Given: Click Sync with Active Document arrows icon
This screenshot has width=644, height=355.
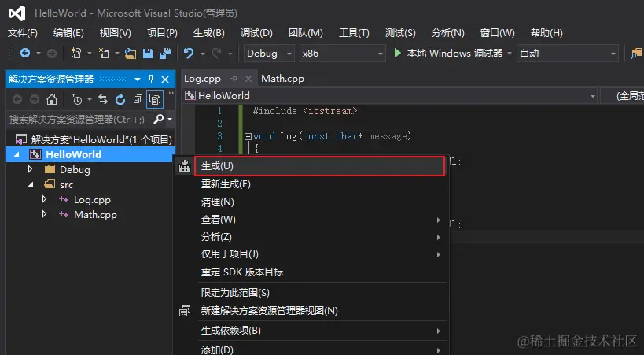Looking at the screenshot, I should (x=103, y=99).
